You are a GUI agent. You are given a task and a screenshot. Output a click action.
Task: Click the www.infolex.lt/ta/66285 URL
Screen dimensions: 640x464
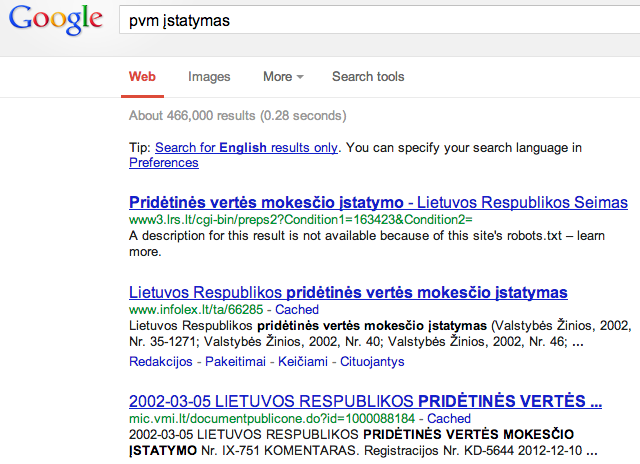[x=196, y=309]
